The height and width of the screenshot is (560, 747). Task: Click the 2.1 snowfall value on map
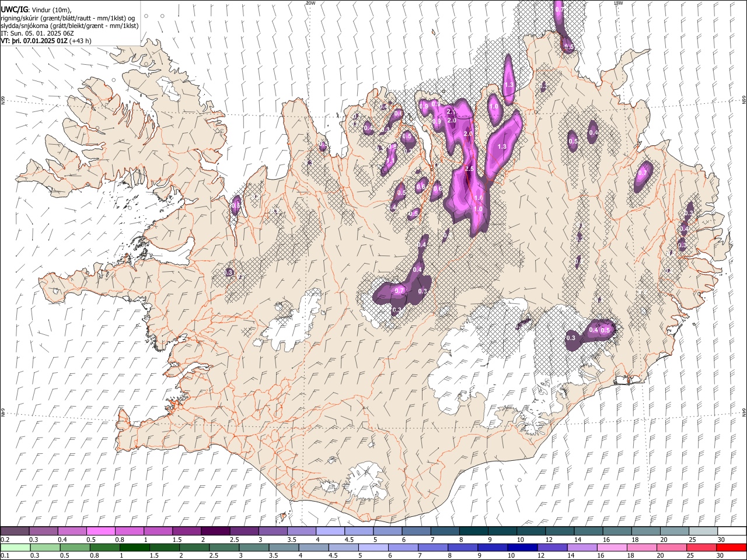(451, 111)
